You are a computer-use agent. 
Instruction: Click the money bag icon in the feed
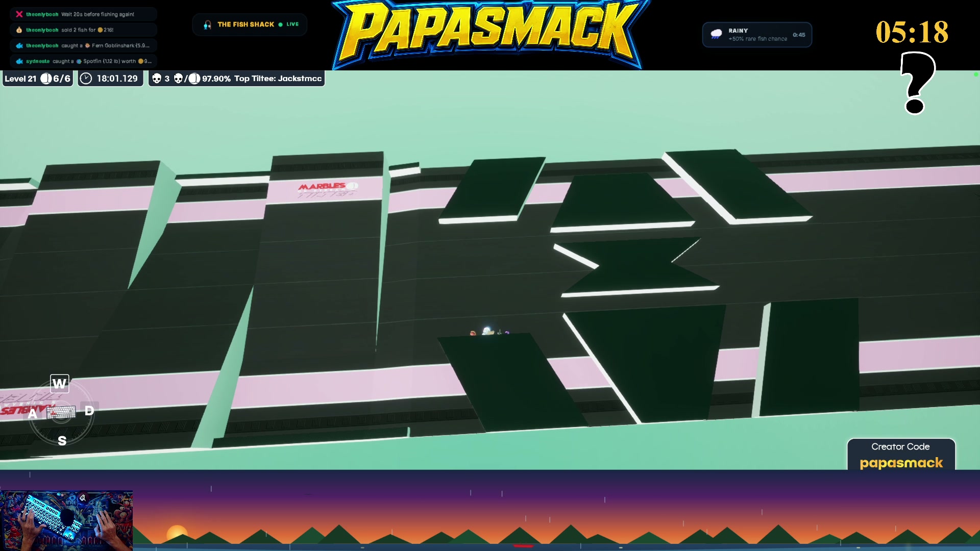pos(19,30)
